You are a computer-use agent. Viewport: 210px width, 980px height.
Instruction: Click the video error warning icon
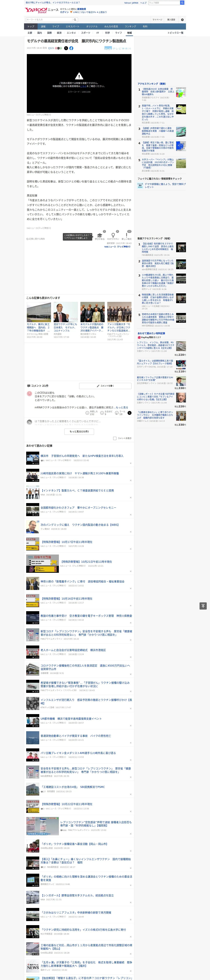tap(79, 76)
